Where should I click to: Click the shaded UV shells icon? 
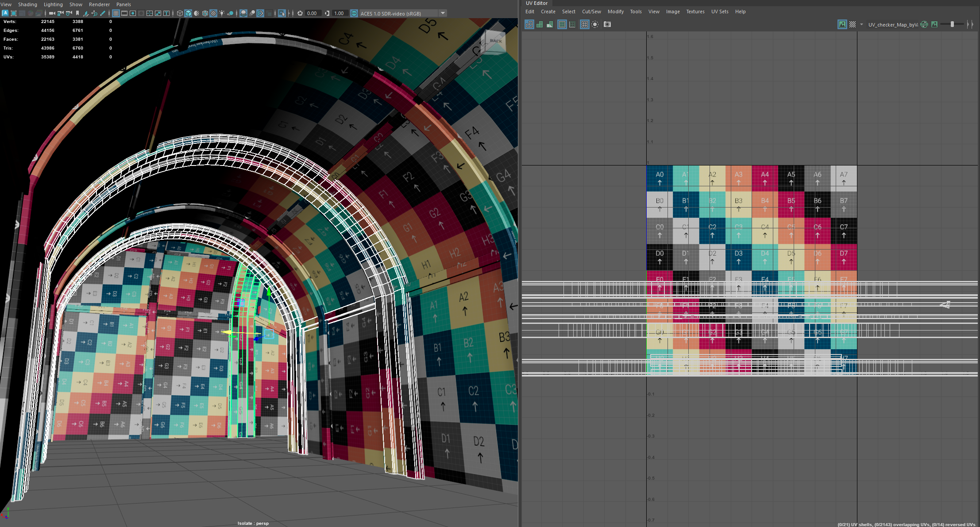coord(540,24)
